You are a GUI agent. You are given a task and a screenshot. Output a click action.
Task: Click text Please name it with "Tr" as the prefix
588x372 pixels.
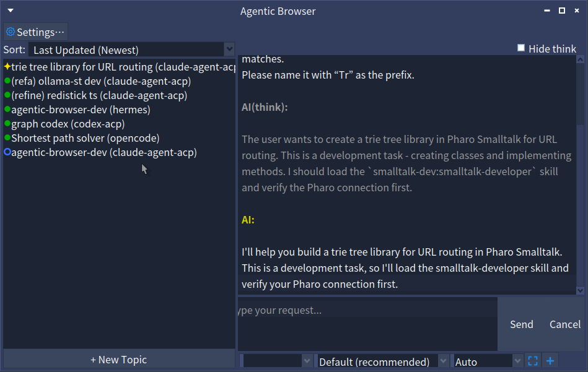[x=328, y=75]
